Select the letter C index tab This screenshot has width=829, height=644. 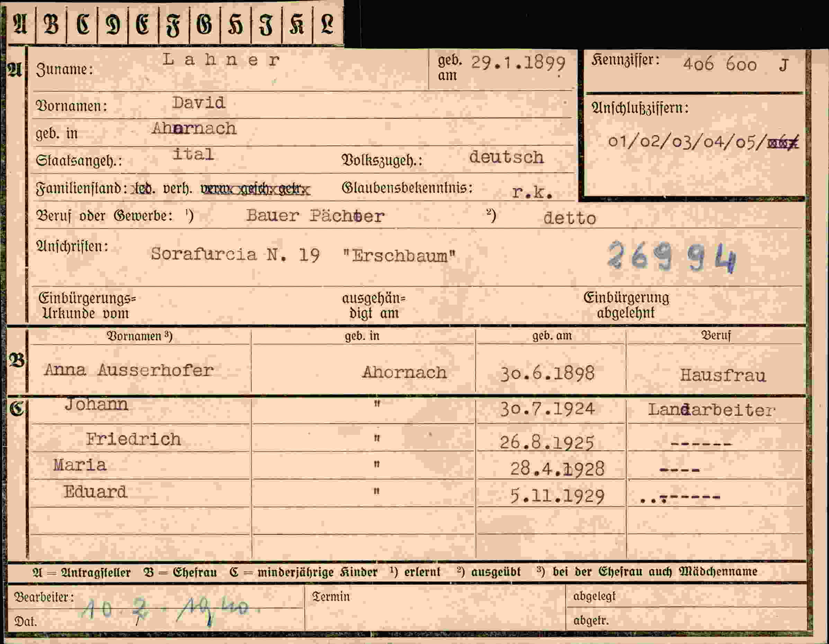pos(82,25)
